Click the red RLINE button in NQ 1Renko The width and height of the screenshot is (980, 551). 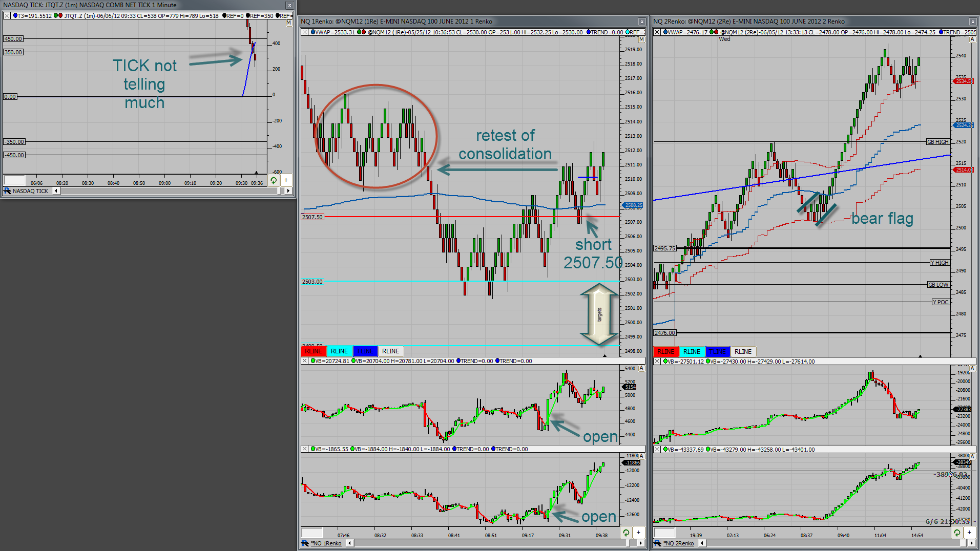(314, 351)
